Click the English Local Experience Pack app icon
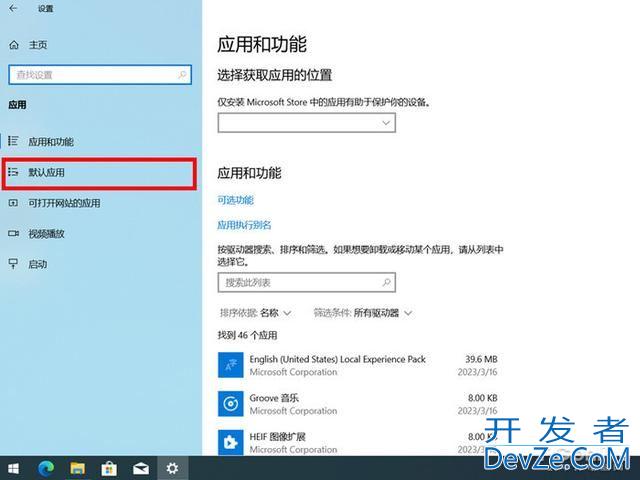The image size is (640, 480). pyautogui.click(x=231, y=365)
